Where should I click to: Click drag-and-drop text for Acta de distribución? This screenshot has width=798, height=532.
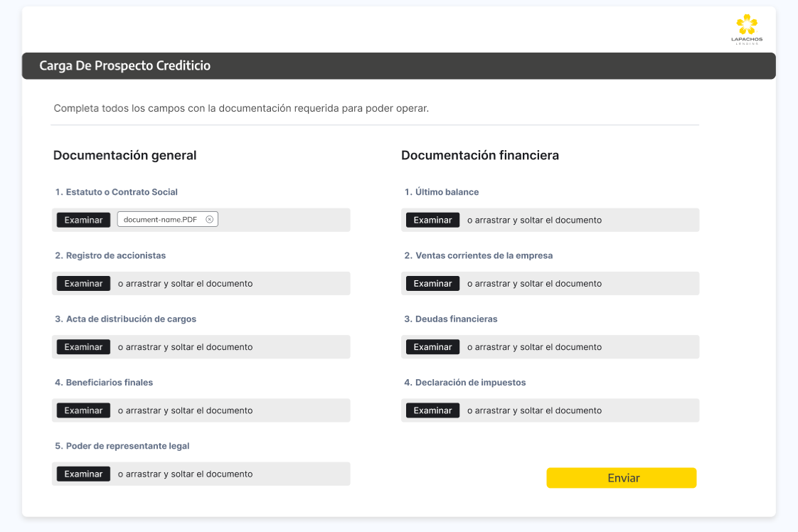pyautogui.click(x=185, y=347)
